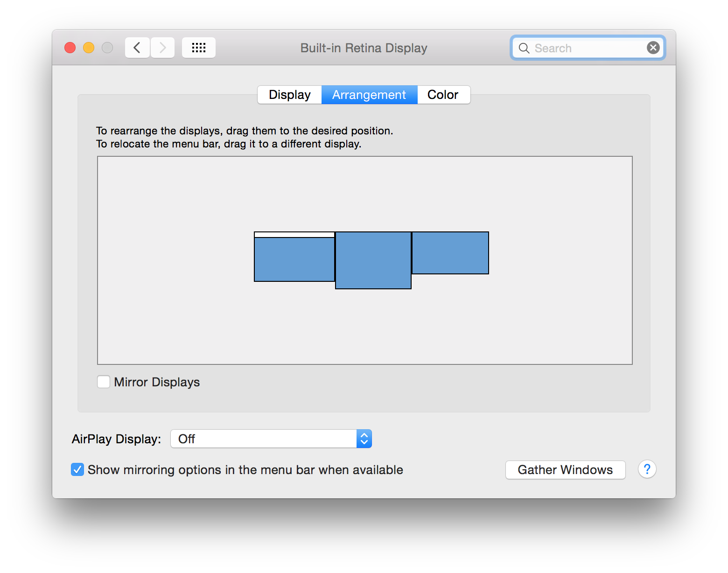Screen dimensions: 728x573
Task: Click the magnifying glass search icon
Action: (x=524, y=48)
